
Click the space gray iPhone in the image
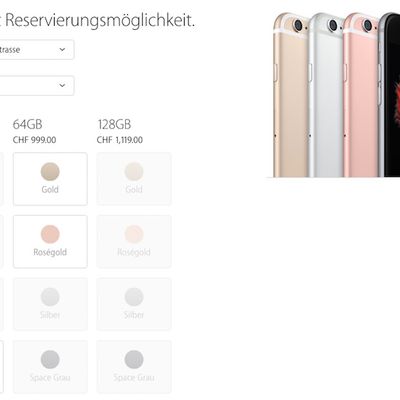tap(389, 95)
